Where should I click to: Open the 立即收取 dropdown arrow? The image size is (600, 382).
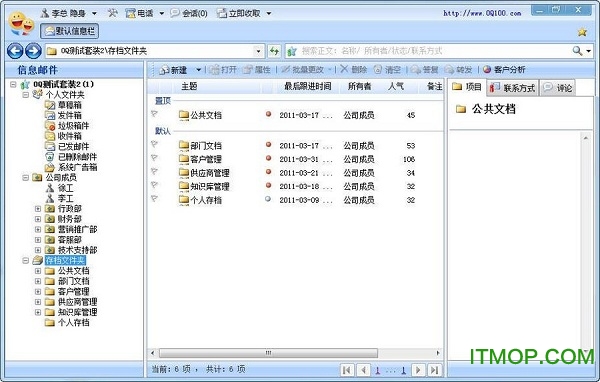[x=269, y=13]
